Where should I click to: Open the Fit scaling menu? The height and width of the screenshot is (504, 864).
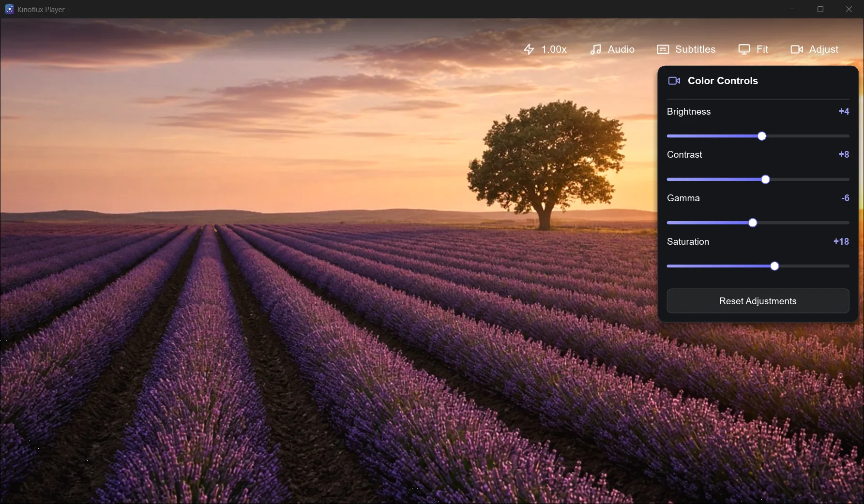(x=753, y=49)
